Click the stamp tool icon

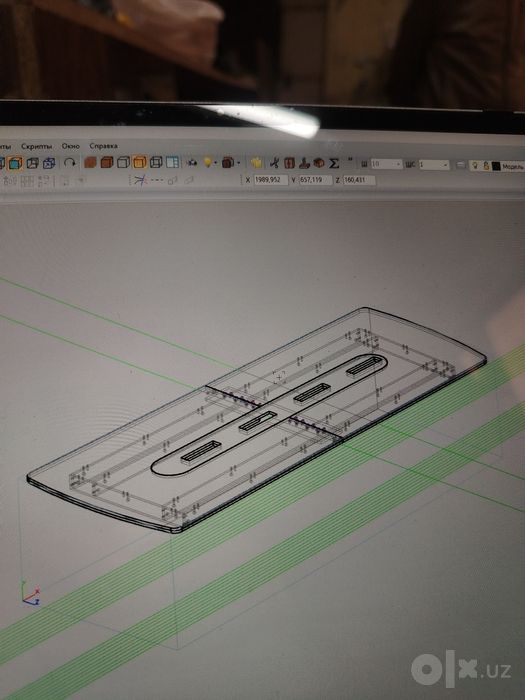click(304, 163)
